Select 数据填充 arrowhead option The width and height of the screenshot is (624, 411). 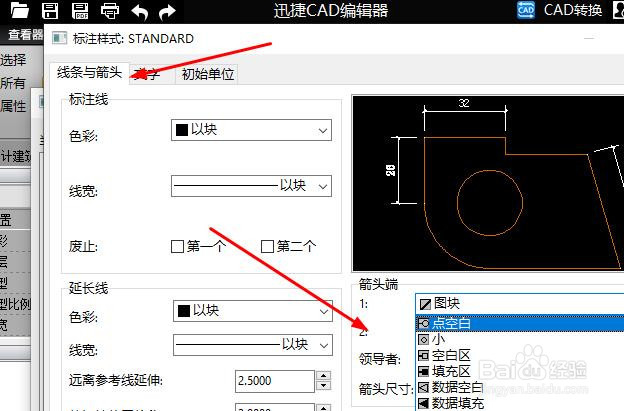tap(520, 403)
